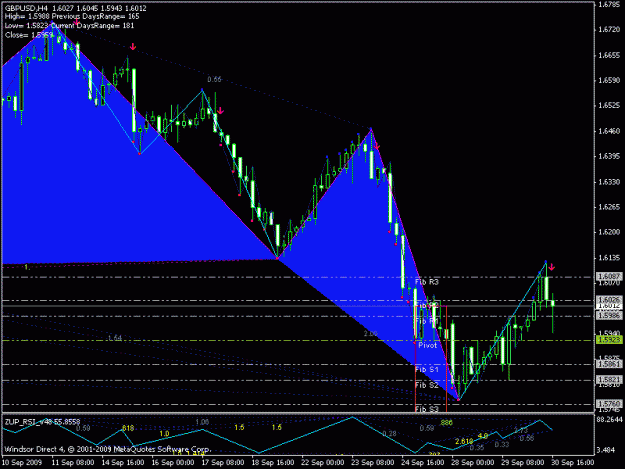This screenshot has height=469, width=625.
Task: Click the yellow 4.0 label in RSI panel
Action: click(483, 436)
